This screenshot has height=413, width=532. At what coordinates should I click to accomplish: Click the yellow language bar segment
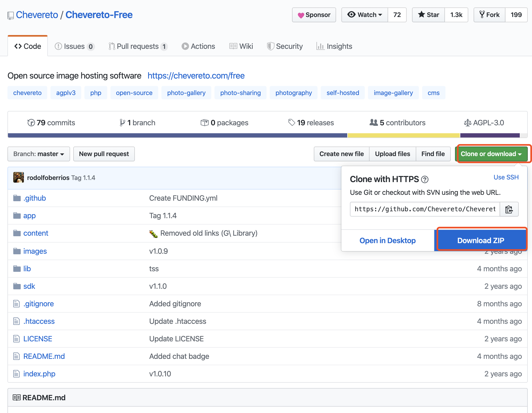(404, 135)
